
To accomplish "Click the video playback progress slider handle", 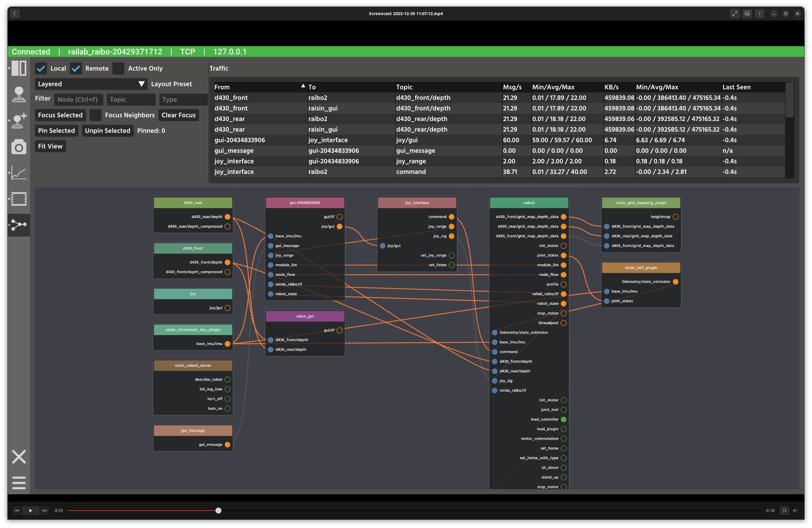I will click(x=218, y=511).
